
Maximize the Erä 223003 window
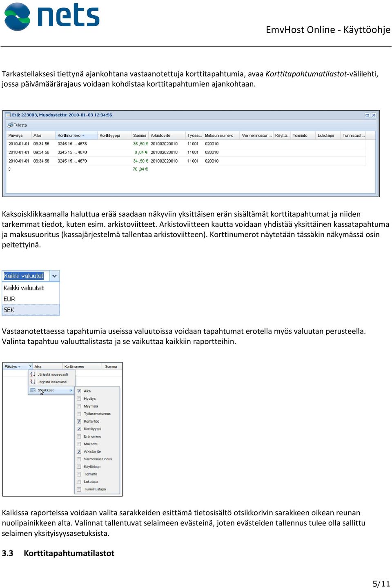coord(367,115)
